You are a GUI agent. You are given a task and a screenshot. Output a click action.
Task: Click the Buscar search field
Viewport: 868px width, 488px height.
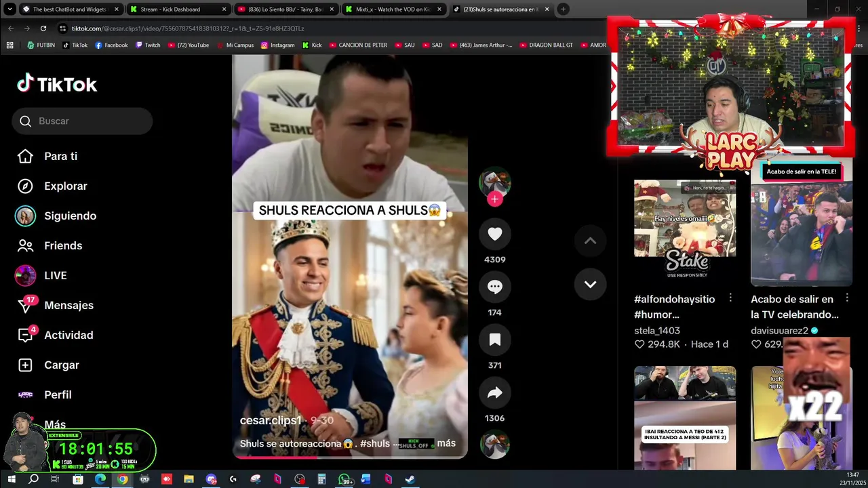pos(82,121)
